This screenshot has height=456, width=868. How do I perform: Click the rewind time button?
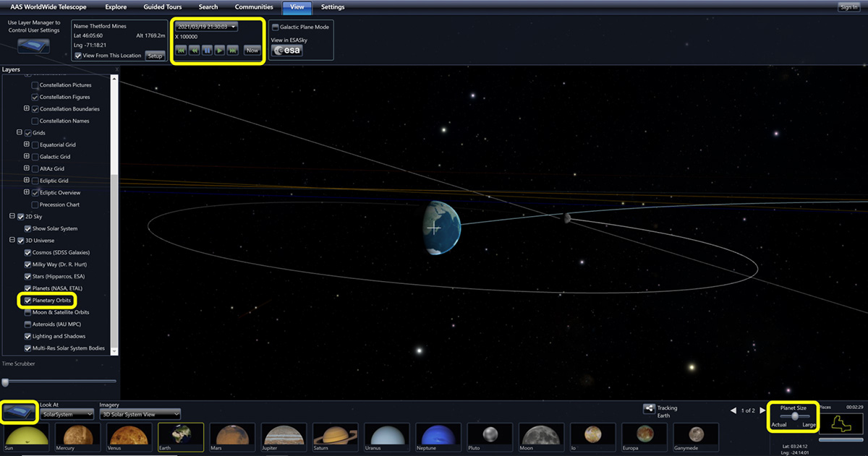pos(194,51)
